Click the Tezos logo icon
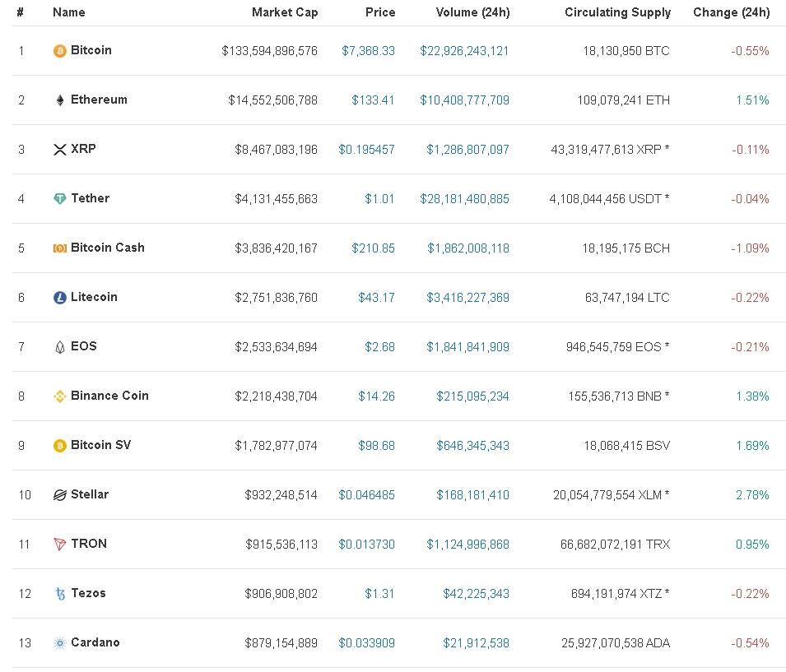 [60, 594]
